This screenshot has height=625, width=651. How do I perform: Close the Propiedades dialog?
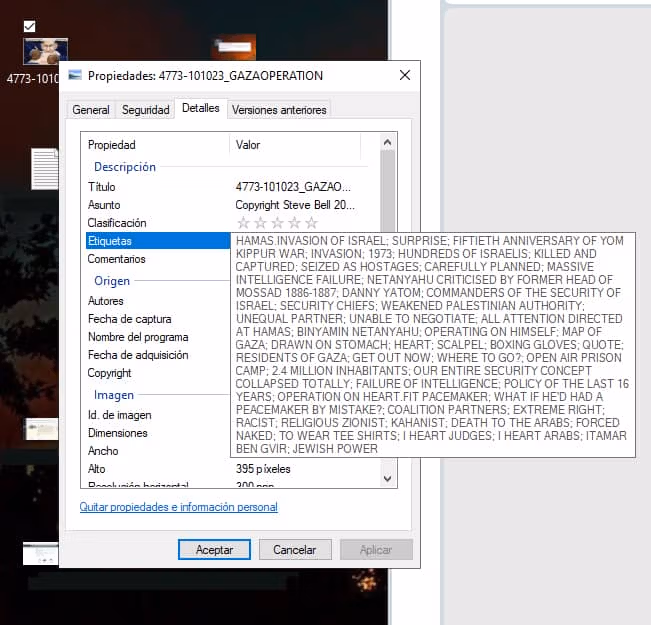click(x=405, y=75)
